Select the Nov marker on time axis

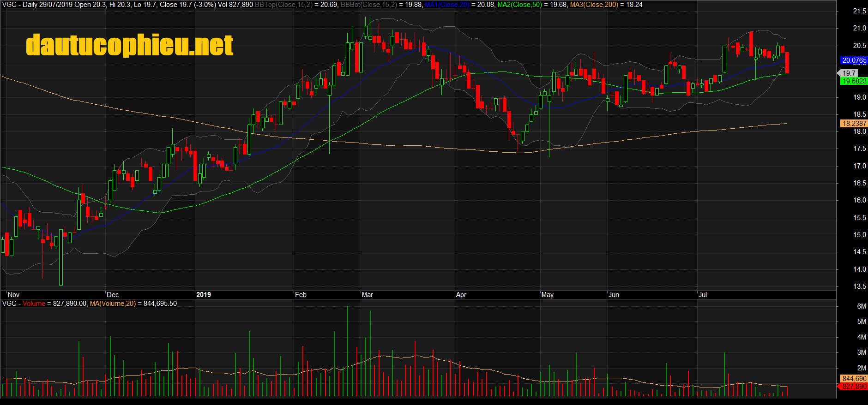coord(14,295)
